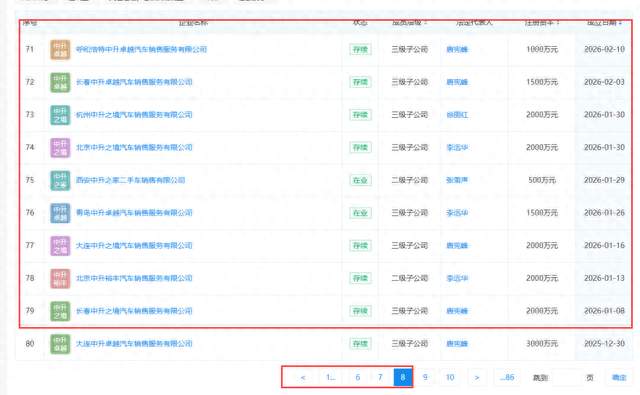This screenshot has height=395, width=640.
Task: Open the company name link in row 80
Action: click(x=134, y=343)
